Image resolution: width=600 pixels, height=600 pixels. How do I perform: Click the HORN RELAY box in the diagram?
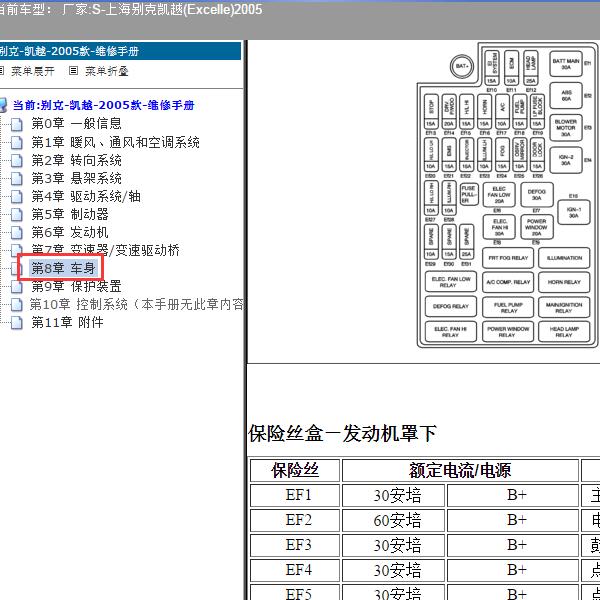tap(564, 282)
